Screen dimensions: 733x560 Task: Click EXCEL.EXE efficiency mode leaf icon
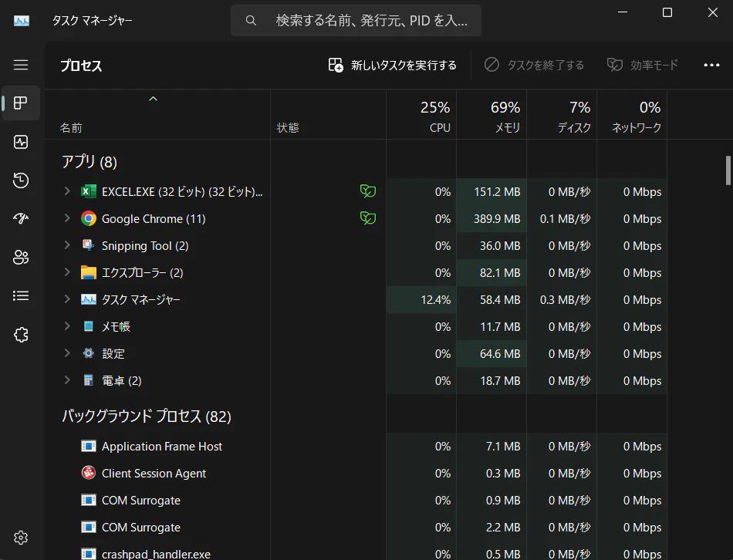point(368,191)
